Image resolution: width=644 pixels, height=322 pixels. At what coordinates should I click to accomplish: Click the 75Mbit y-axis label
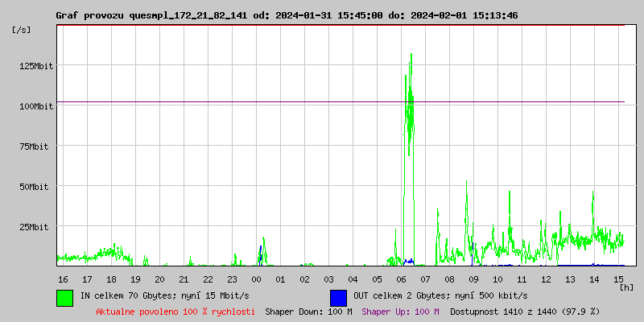tap(39, 146)
